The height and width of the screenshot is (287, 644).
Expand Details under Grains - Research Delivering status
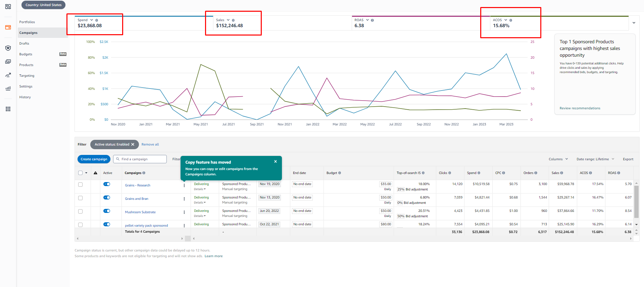(x=200, y=189)
